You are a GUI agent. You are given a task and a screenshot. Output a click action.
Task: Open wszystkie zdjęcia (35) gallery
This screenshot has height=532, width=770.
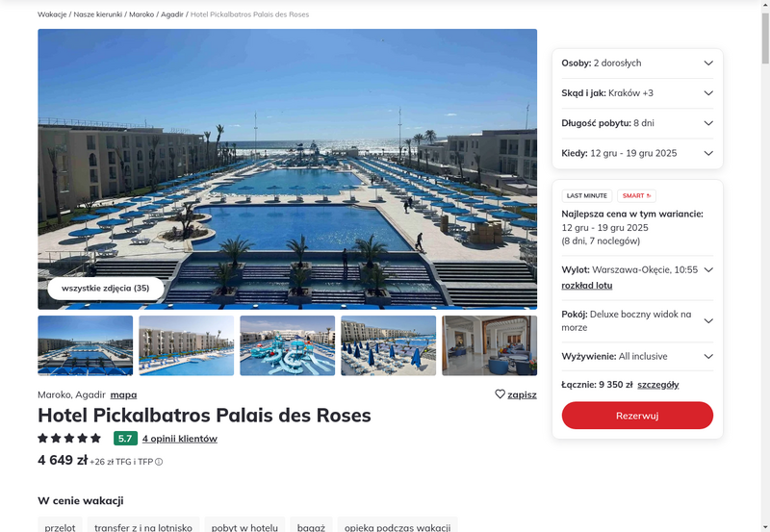(106, 288)
